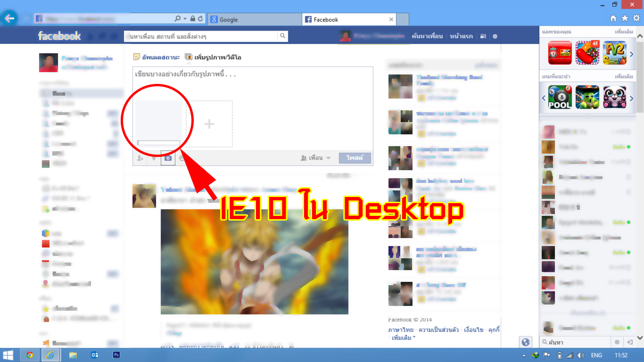Open the Candy Crush app icon
The height and width of the screenshot is (362, 644).
click(x=587, y=53)
